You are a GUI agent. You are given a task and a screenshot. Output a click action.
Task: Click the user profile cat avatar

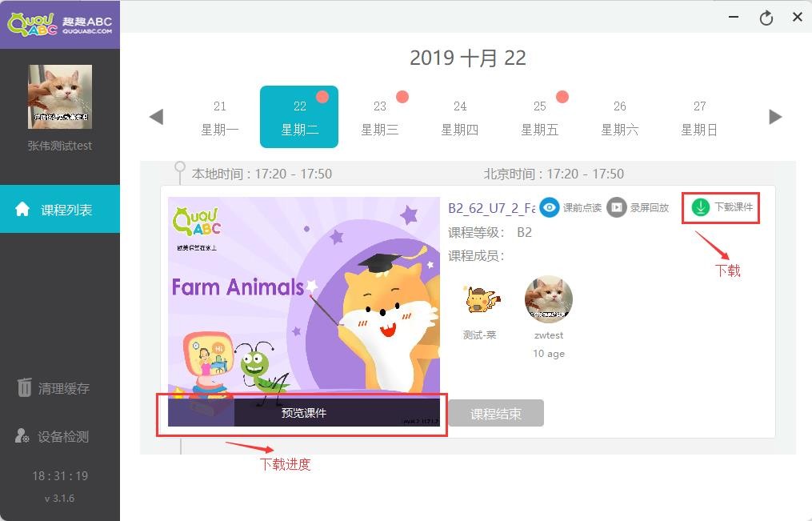(x=60, y=96)
